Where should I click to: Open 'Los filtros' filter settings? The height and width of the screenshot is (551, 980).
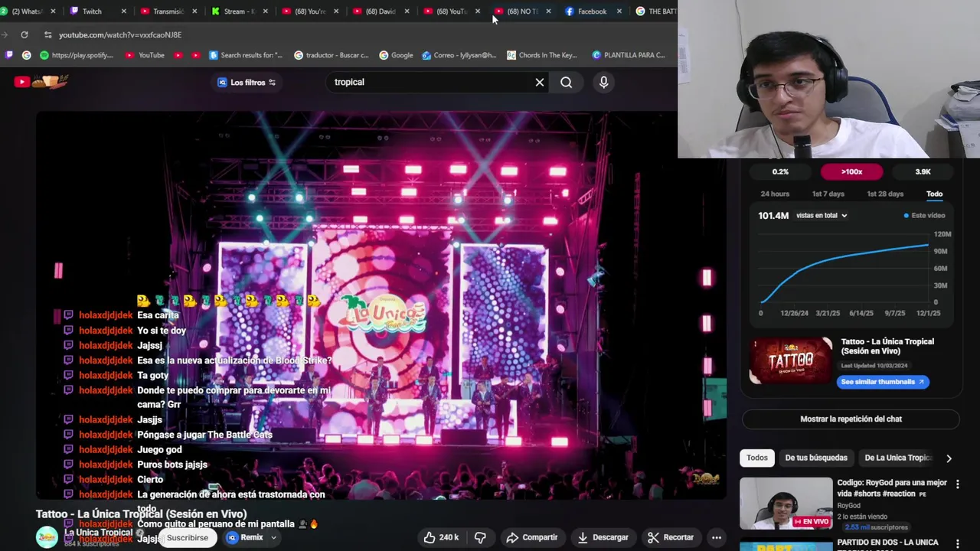click(247, 82)
